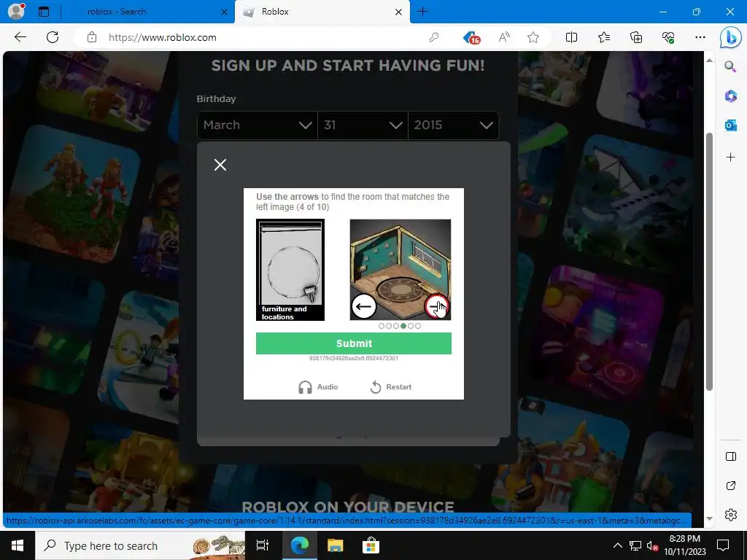Show hidden tray icons chevron
The height and width of the screenshot is (560, 747).
(x=617, y=545)
